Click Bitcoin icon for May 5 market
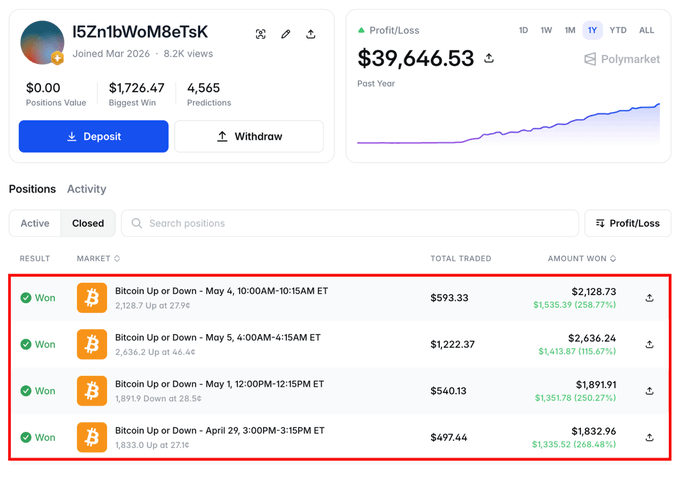 point(92,344)
